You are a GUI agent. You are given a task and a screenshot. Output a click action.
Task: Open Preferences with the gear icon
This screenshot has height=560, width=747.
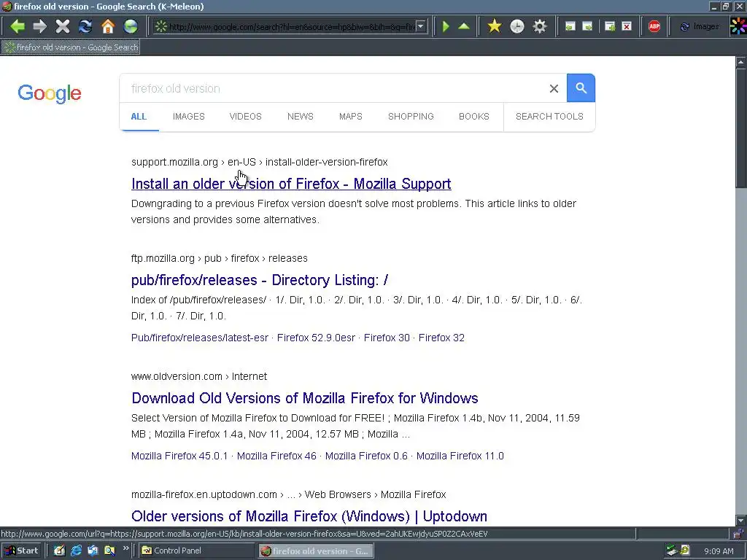tap(540, 26)
